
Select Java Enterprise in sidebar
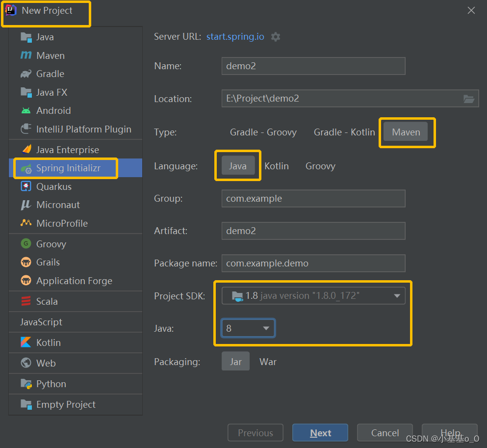(x=76, y=150)
